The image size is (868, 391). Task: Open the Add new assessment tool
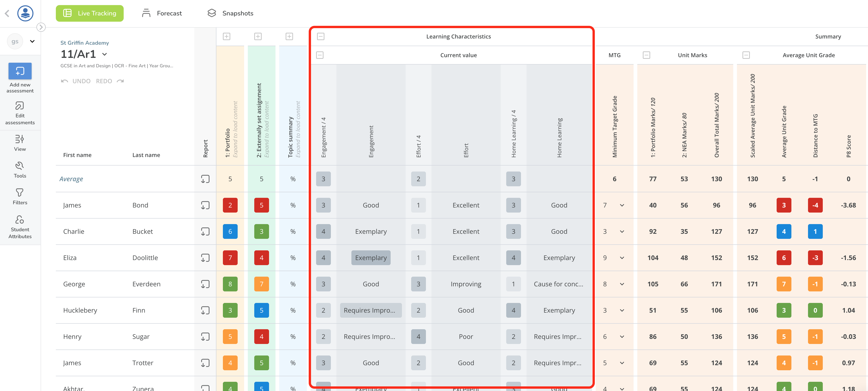coord(20,78)
